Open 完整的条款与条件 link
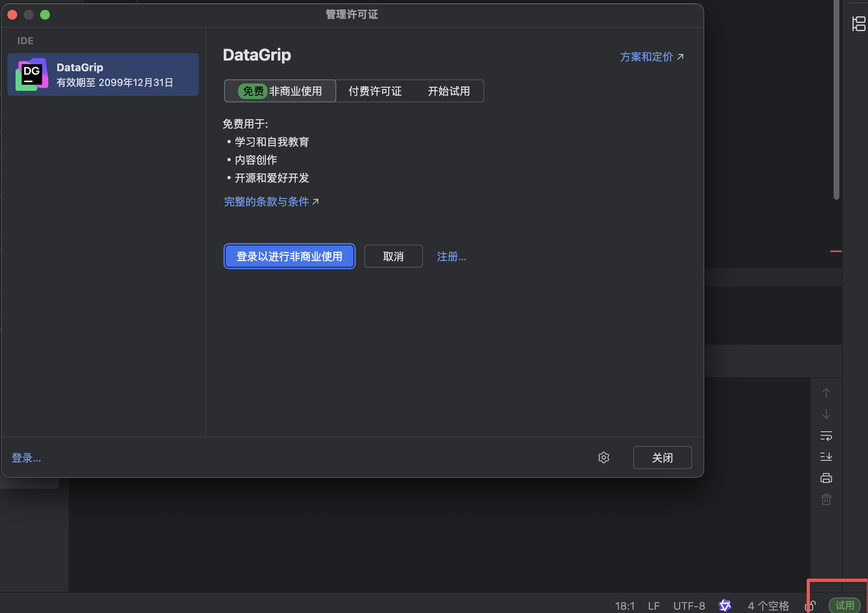 [x=267, y=202]
